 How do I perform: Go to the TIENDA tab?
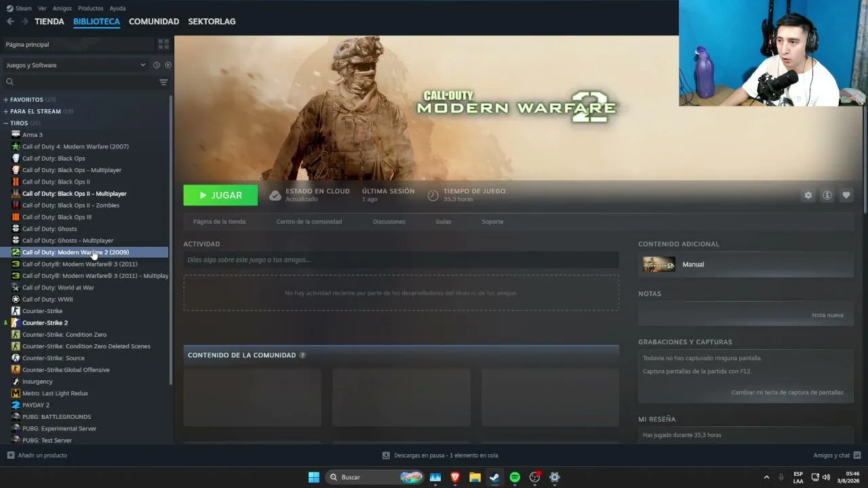tap(50, 22)
